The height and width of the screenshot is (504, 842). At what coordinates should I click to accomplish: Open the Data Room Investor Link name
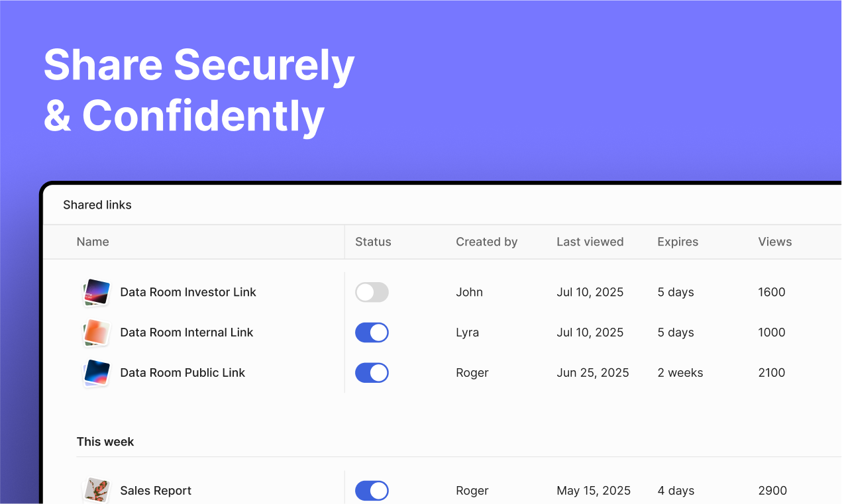coord(188,292)
